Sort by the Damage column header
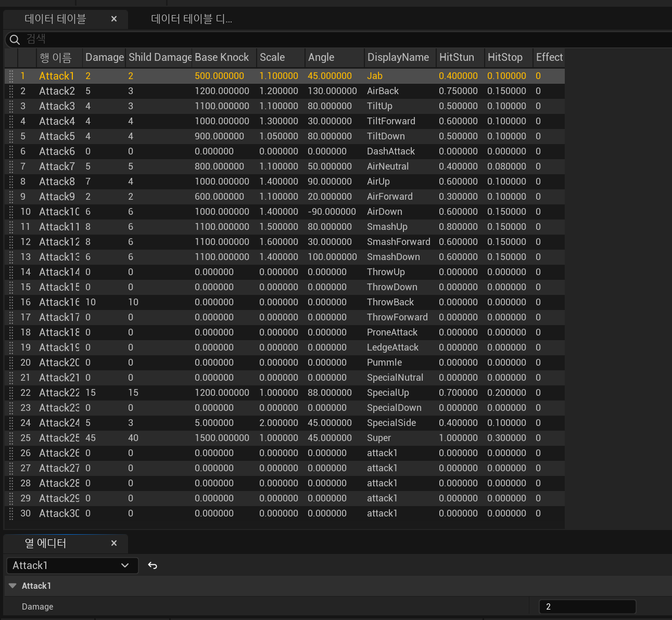Screen dimensions: 672x620 tap(104, 57)
